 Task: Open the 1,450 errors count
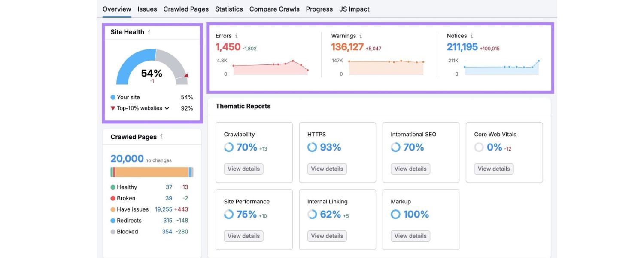coord(228,47)
